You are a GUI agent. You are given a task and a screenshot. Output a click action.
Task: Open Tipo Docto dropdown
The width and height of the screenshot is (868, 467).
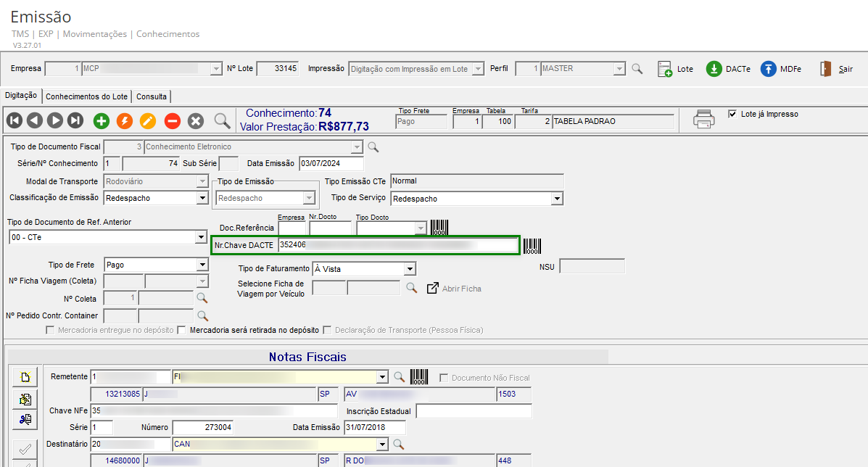tap(421, 228)
